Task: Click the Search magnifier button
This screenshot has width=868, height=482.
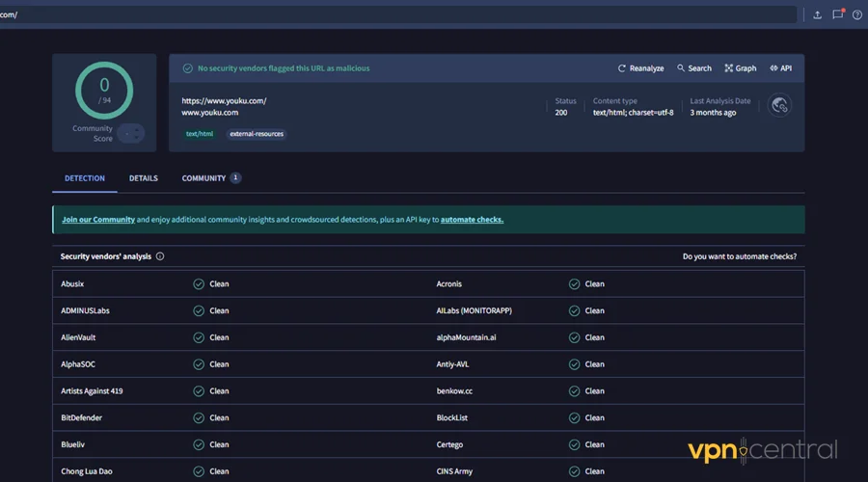Action: pyautogui.click(x=693, y=68)
